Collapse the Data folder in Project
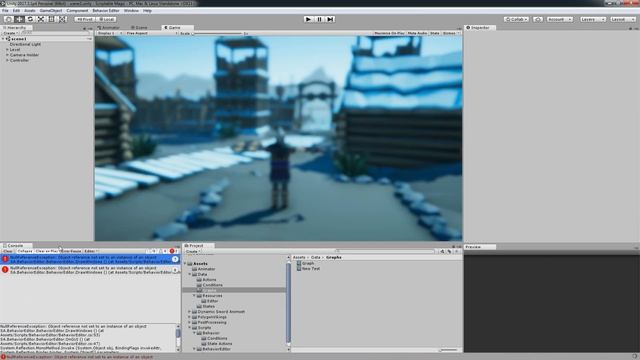The height and width of the screenshot is (360, 640). coord(190,274)
